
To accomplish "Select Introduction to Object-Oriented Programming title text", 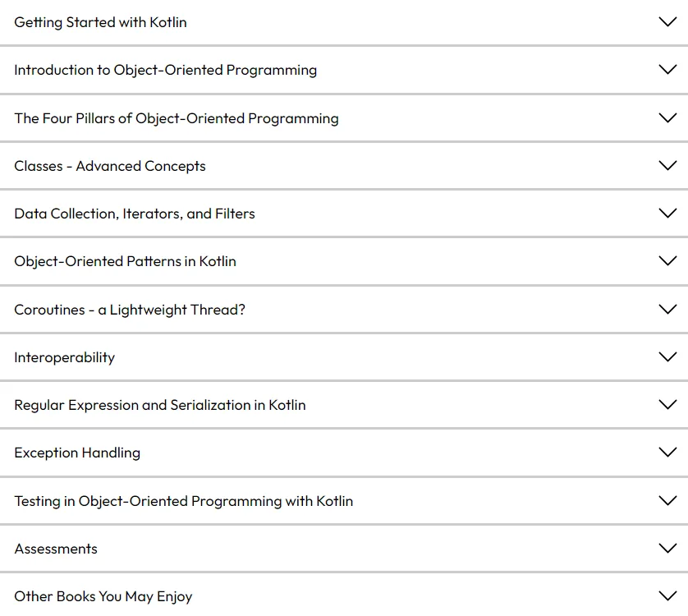I will coord(165,71).
